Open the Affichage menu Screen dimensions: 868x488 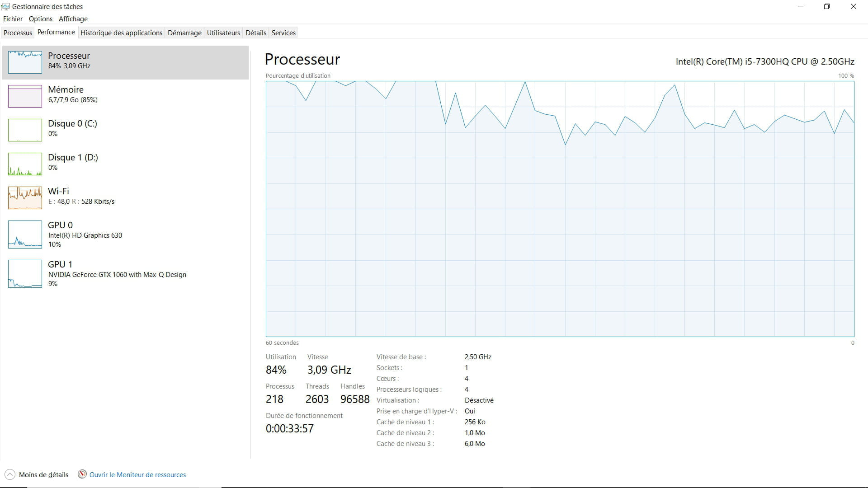click(x=73, y=19)
